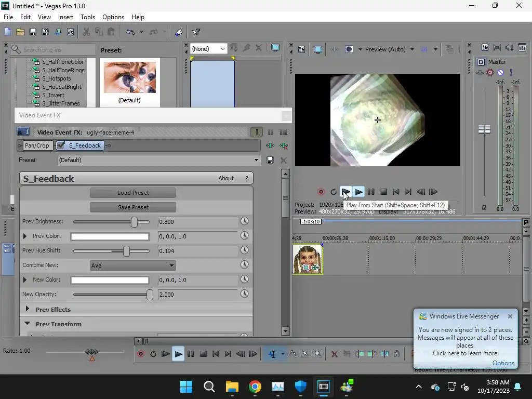532x399 pixels.
Task: Toggle loop playback under video preview
Action: pos(334,192)
